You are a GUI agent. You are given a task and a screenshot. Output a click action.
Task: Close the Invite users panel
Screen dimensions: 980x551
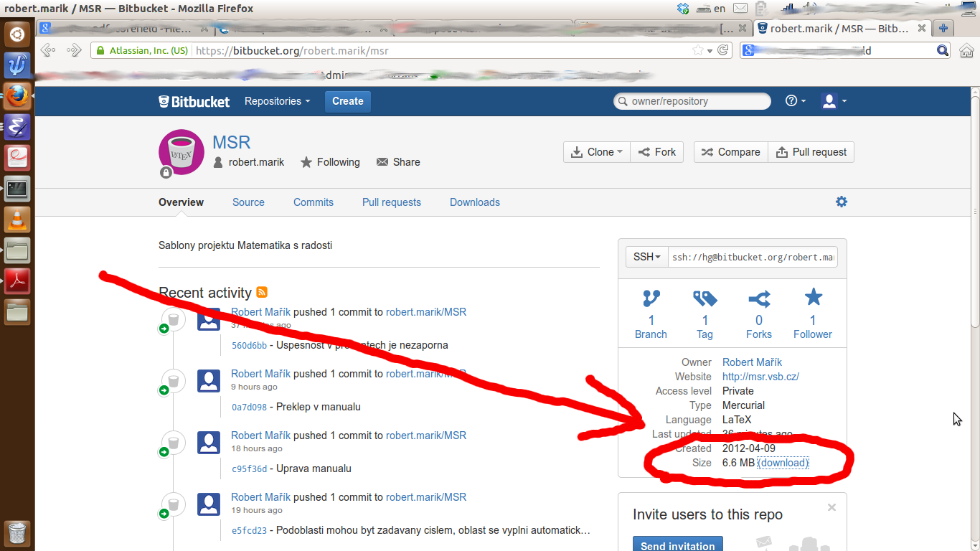pos(831,507)
